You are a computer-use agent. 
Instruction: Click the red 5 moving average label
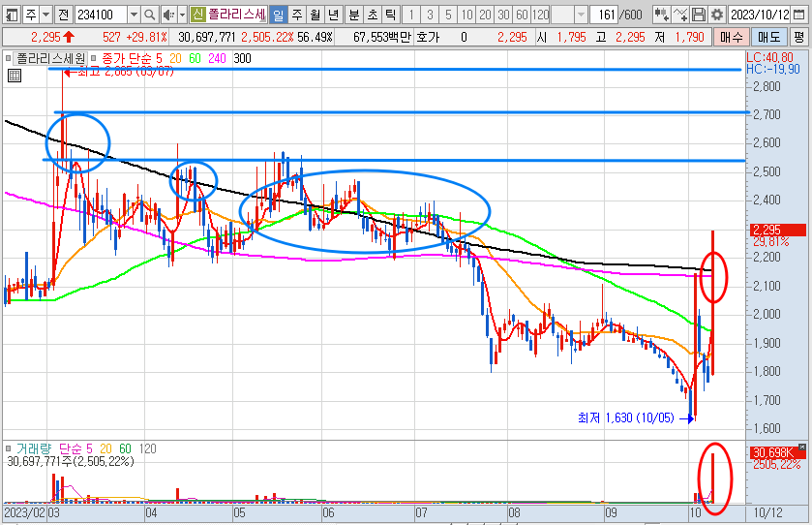(x=159, y=58)
